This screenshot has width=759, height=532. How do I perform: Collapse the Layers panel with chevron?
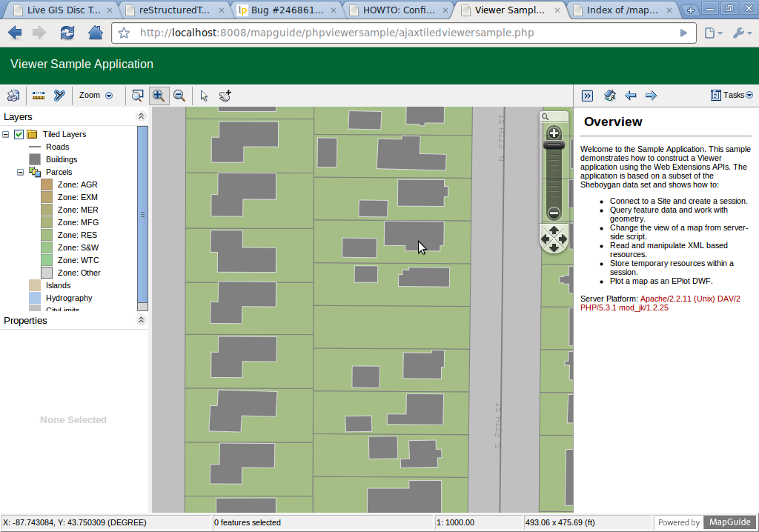pyautogui.click(x=141, y=117)
